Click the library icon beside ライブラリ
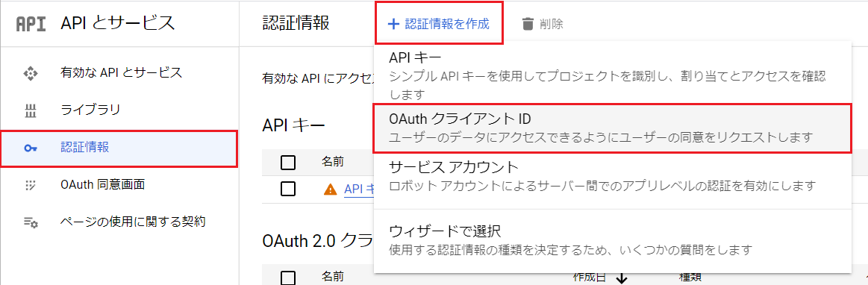The image size is (868, 285). 31,110
